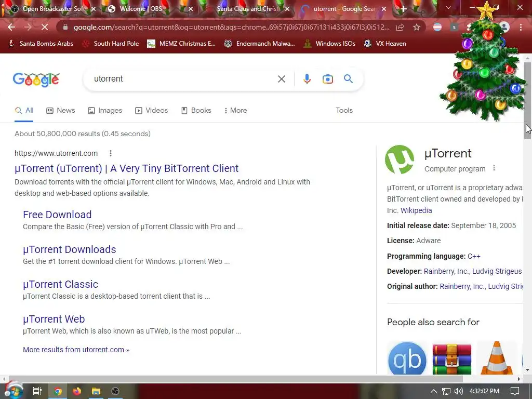Open the µTorrent Downloads sitelink
Image resolution: width=532 pixels, height=399 pixels.
tap(70, 249)
